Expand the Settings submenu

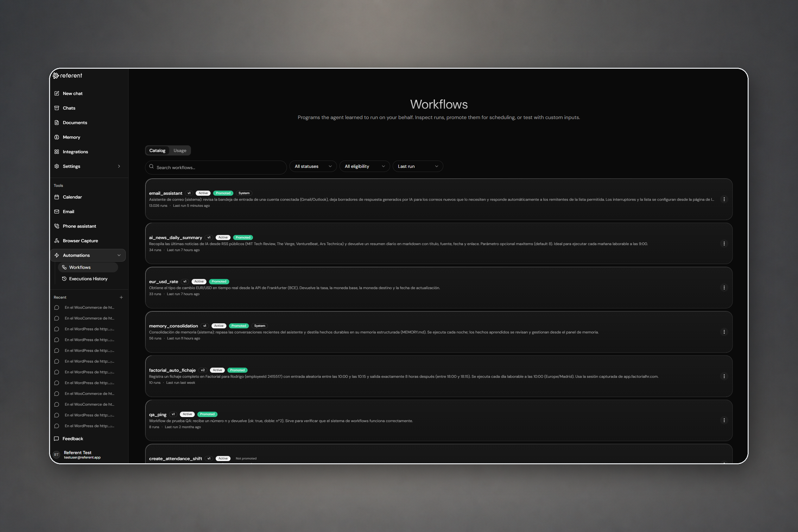point(119,166)
